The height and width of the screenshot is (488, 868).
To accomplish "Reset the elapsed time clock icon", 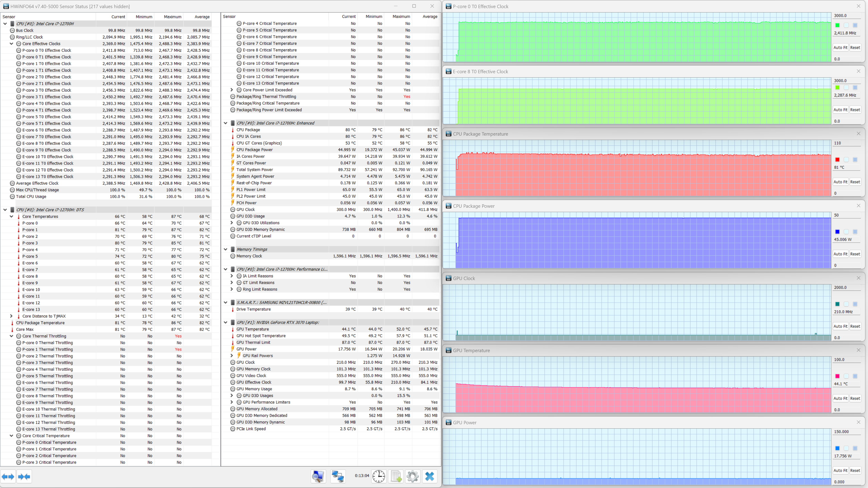I will click(x=379, y=476).
